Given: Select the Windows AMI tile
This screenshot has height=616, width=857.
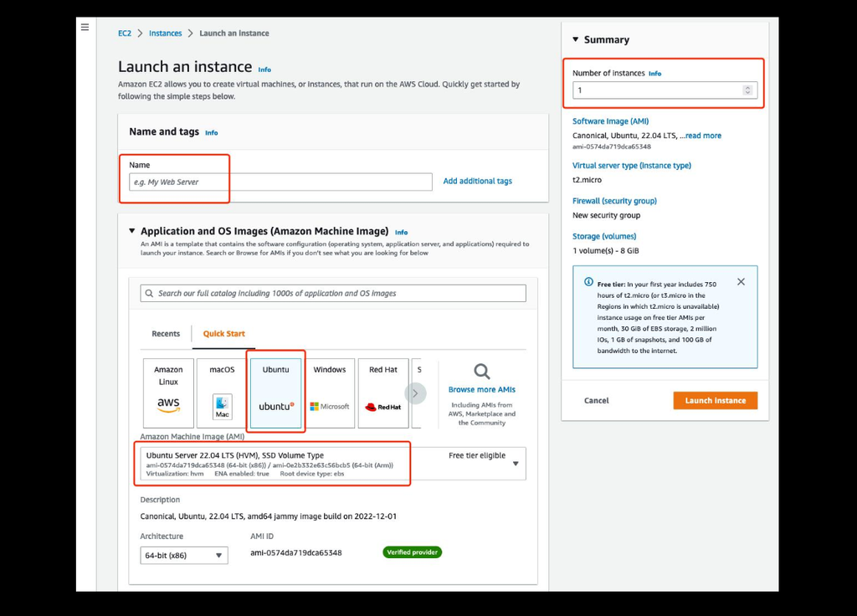Looking at the screenshot, I should (330, 393).
